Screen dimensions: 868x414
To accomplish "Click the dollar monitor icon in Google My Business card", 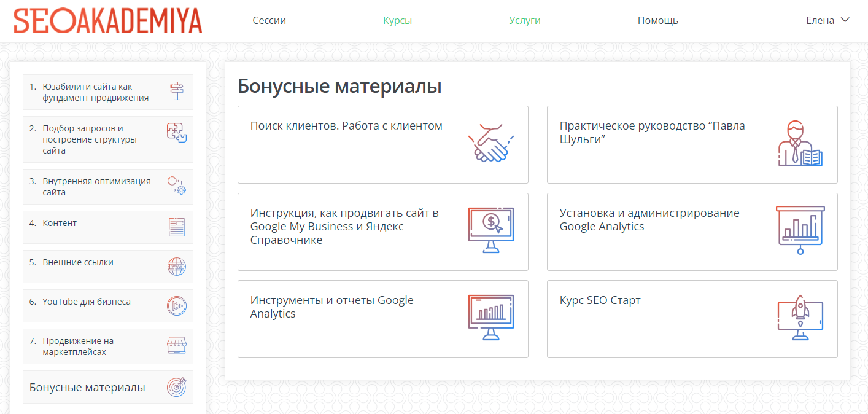I will pyautogui.click(x=491, y=230).
